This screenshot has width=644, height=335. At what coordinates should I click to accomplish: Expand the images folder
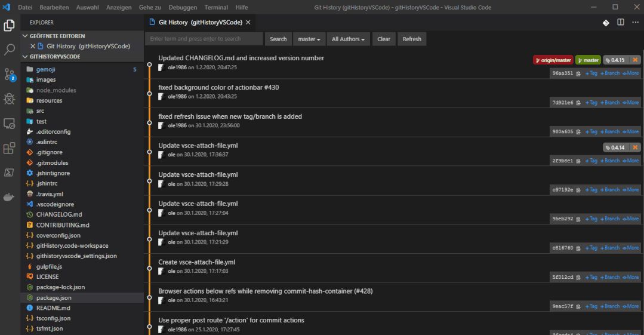click(x=46, y=80)
